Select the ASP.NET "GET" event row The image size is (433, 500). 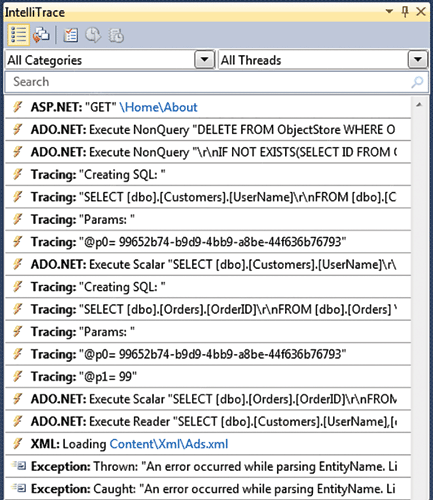208,107
